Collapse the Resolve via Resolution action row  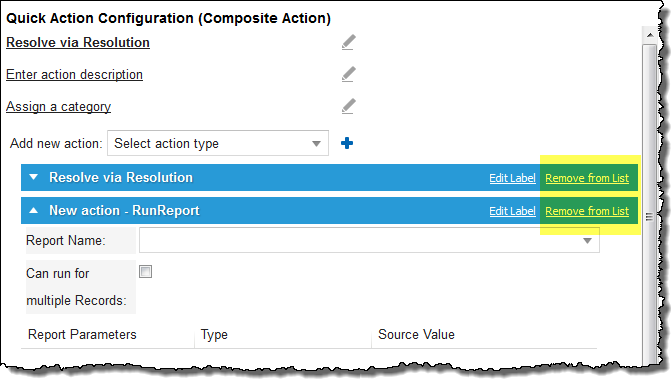(33, 177)
